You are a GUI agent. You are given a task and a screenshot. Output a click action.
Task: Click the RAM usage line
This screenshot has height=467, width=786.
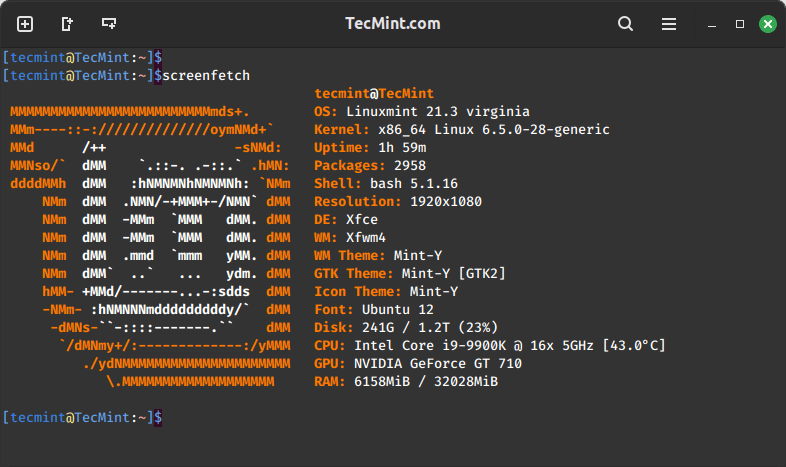tap(406, 381)
